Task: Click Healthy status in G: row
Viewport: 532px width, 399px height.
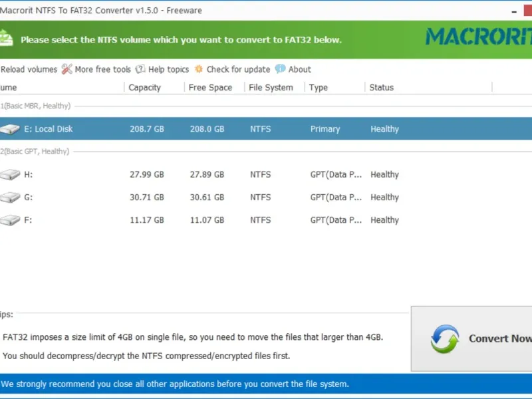Action: coord(384,198)
